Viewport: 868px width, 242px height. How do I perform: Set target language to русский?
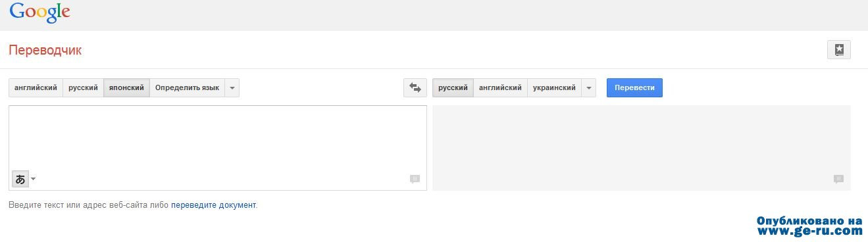pyautogui.click(x=453, y=88)
